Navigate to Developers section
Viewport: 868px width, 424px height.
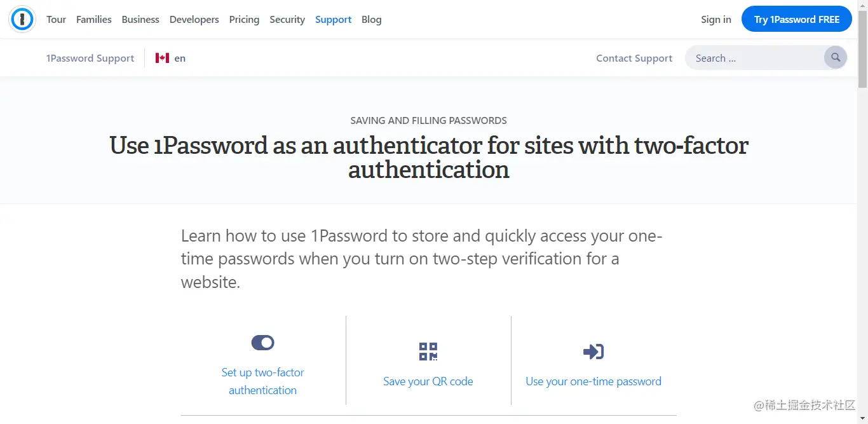point(194,20)
